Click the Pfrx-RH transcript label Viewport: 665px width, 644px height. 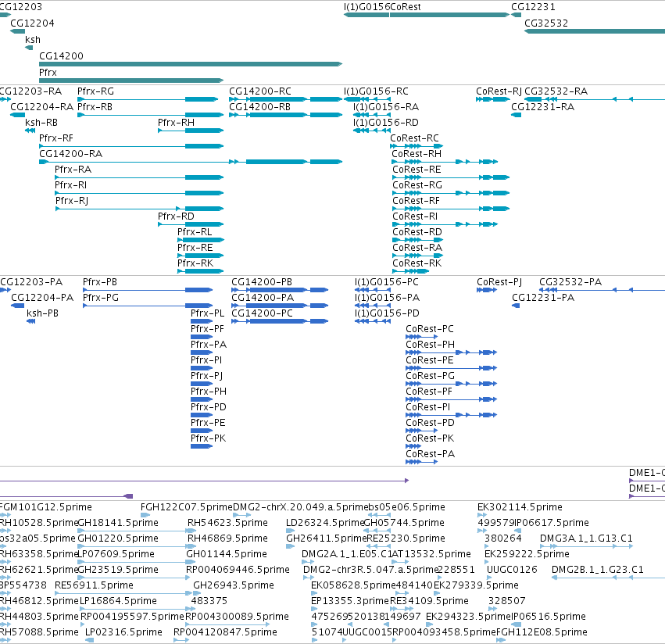tap(176, 123)
